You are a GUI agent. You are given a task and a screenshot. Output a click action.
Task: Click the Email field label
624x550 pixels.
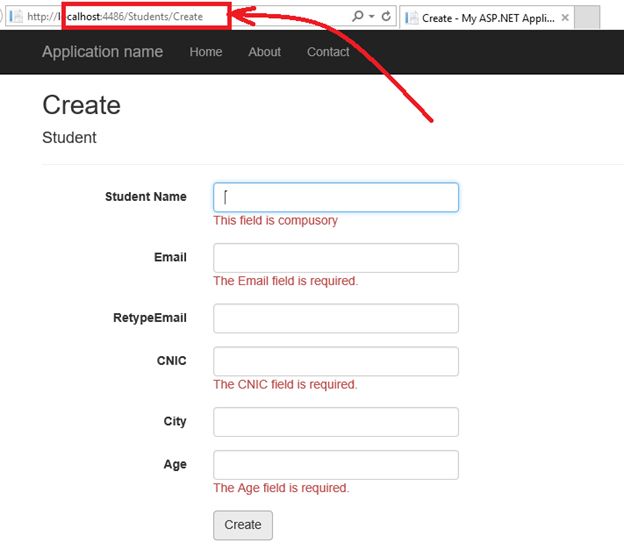tap(170, 257)
